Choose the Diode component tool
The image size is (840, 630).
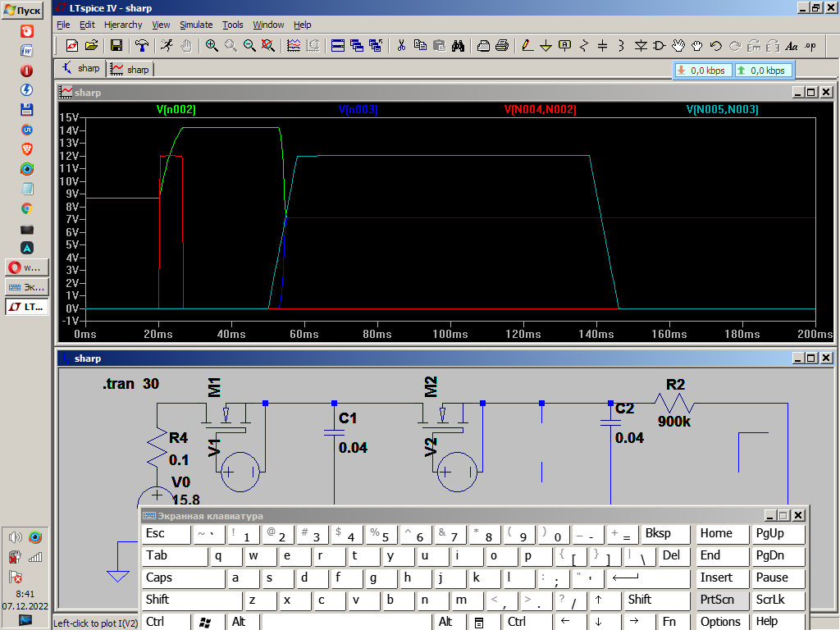point(641,45)
